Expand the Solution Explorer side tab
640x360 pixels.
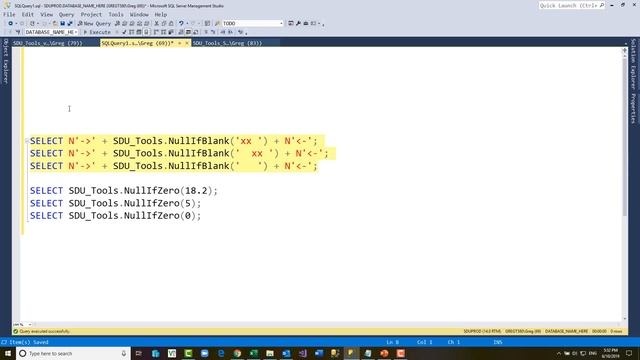coord(633,64)
